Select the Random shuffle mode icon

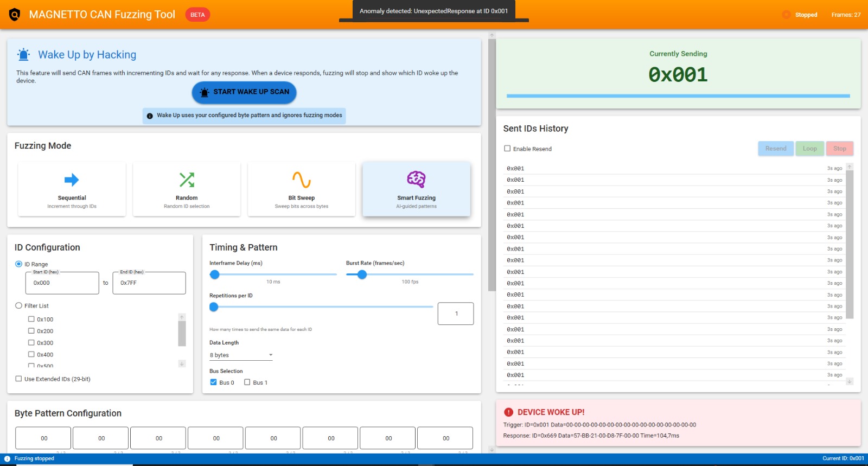(x=187, y=180)
